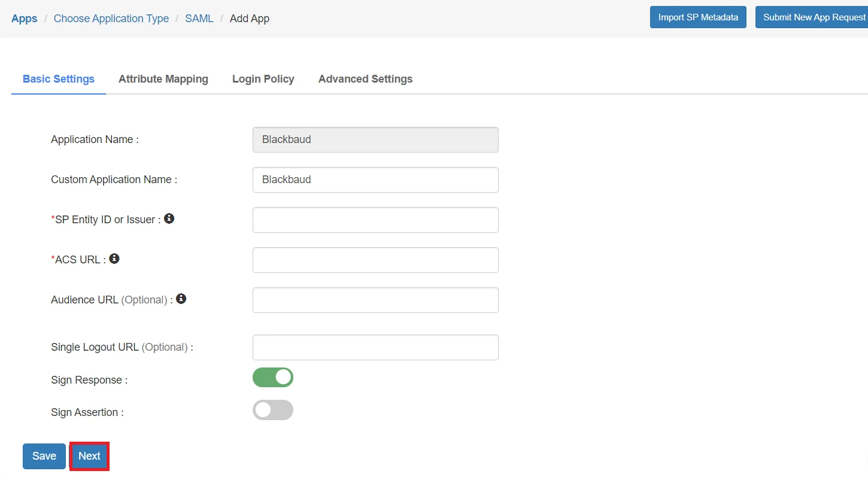Click the info icon beside SP Entity ID
This screenshot has width=868, height=480.
169,219
